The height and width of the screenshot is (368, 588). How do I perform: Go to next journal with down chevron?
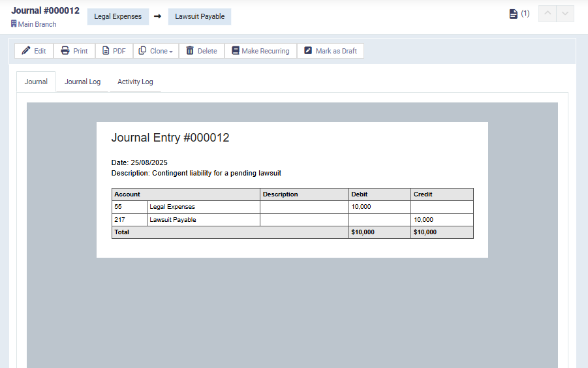click(565, 14)
